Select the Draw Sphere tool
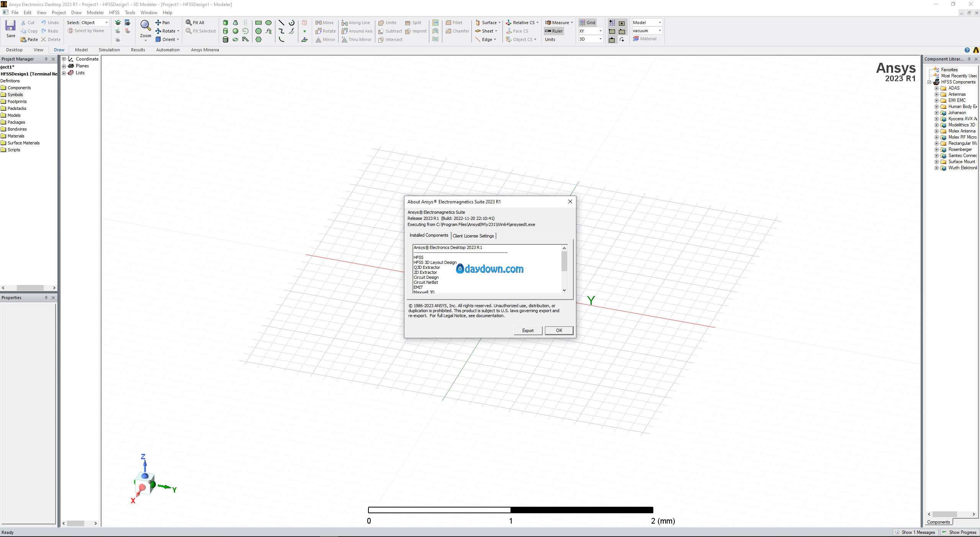 236,31
